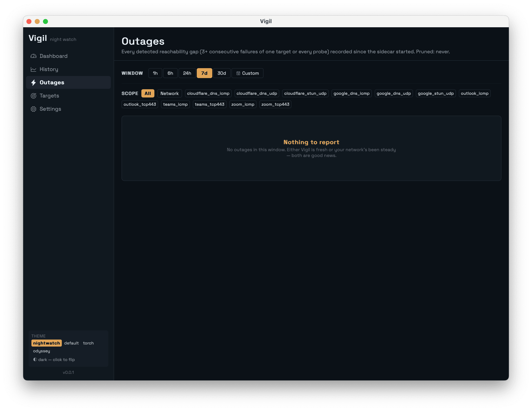
Task: Filter by cloudflare_stun_udp
Action: tap(305, 94)
